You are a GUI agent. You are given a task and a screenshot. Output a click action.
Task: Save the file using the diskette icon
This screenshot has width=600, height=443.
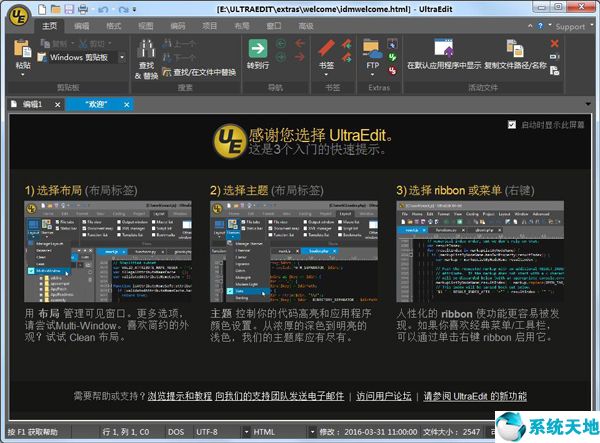click(x=69, y=9)
